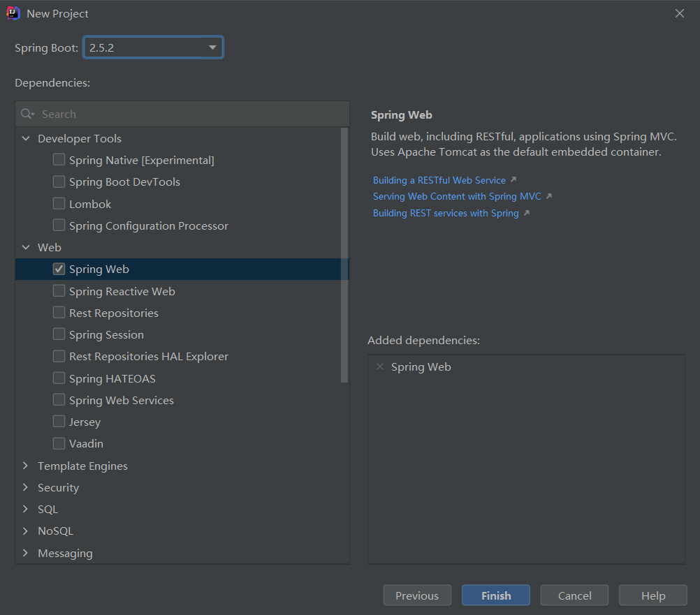Tick the Spring Reactive Web checkbox
700x615 pixels.
(x=59, y=291)
